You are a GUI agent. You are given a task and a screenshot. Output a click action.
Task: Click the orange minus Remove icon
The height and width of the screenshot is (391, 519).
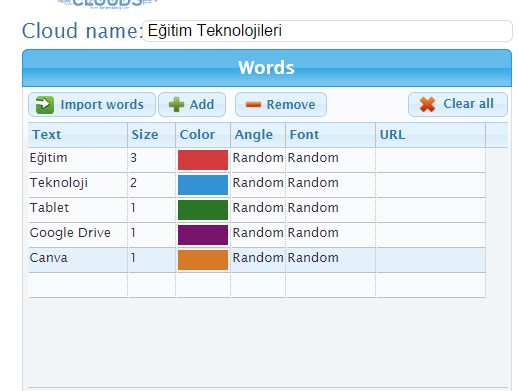[x=253, y=105]
